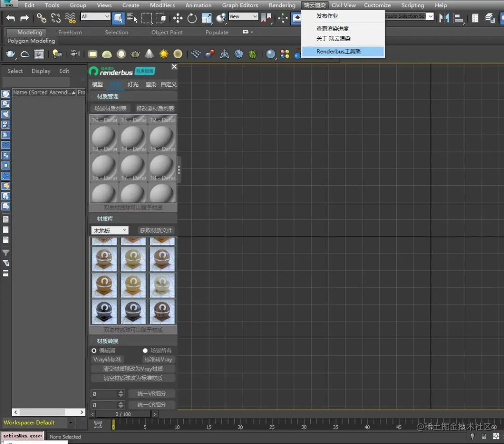Choose the Rectangular Selection Region tool
The height and width of the screenshot is (444, 504).
coord(147,18)
